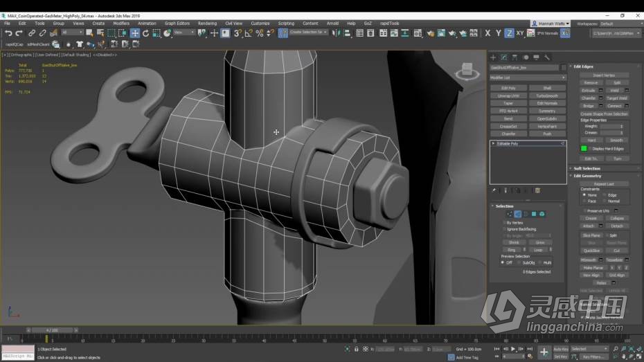644x362 pixels.
Task: Click the QuickSlice button
Action: pos(591,251)
